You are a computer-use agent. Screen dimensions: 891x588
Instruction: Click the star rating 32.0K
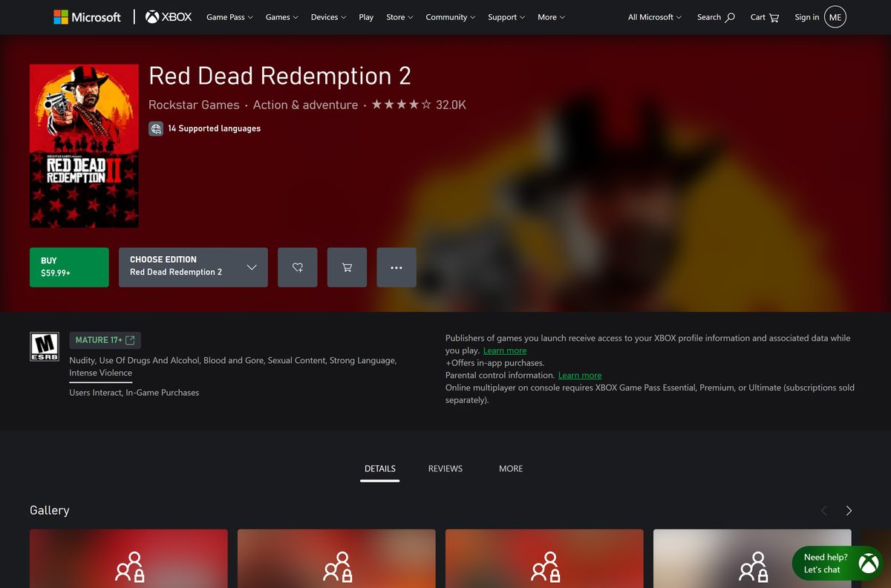tap(419, 105)
